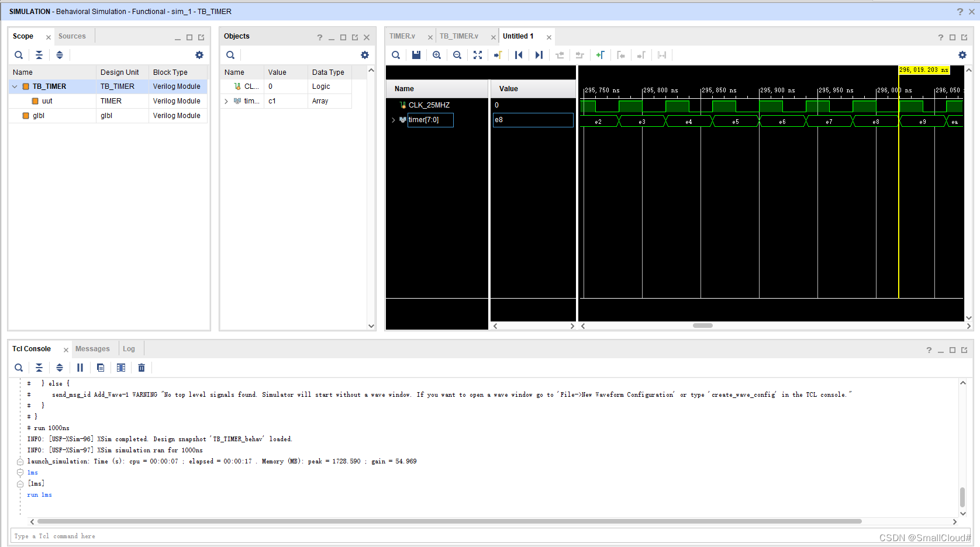Click the waveform Zoom Out icon

click(x=457, y=55)
